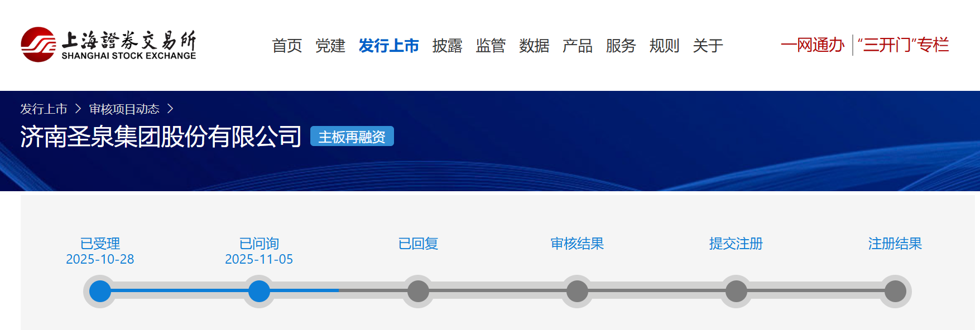Click the 已受理 stage label
This screenshot has width=980, height=330.
pos(100,244)
